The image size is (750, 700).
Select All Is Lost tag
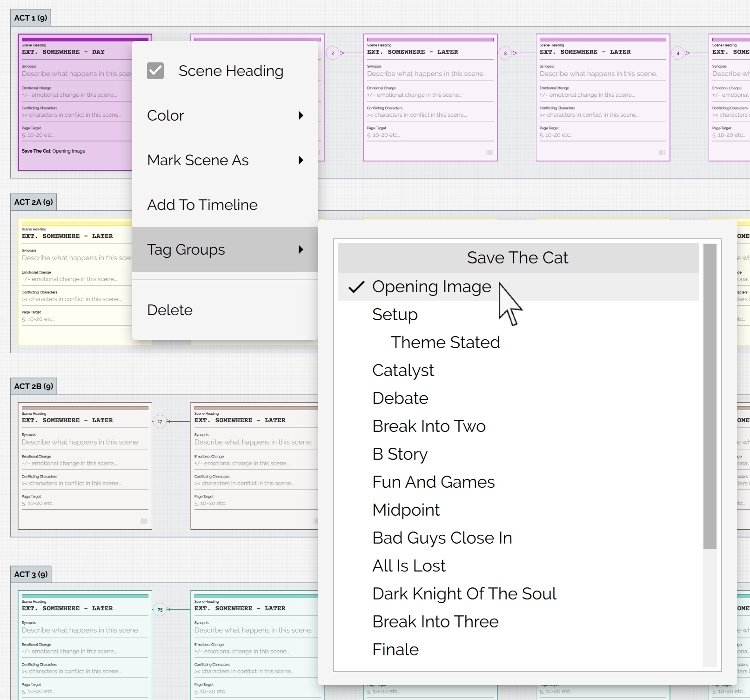tap(518, 566)
